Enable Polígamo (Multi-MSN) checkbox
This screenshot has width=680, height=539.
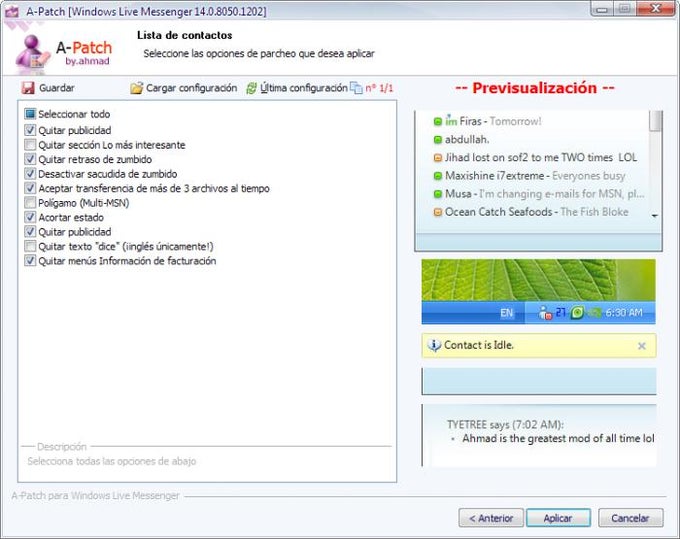click(x=30, y=203)
